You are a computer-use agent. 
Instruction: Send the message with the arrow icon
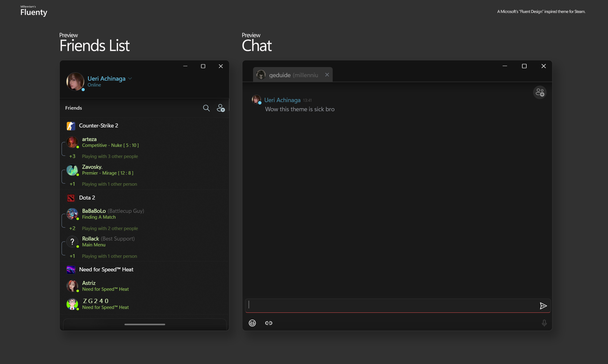(x=543, y=306)
